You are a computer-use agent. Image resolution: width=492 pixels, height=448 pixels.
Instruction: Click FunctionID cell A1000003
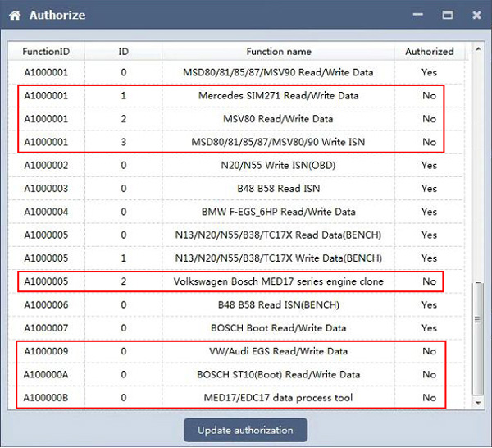tap(46, 189)
